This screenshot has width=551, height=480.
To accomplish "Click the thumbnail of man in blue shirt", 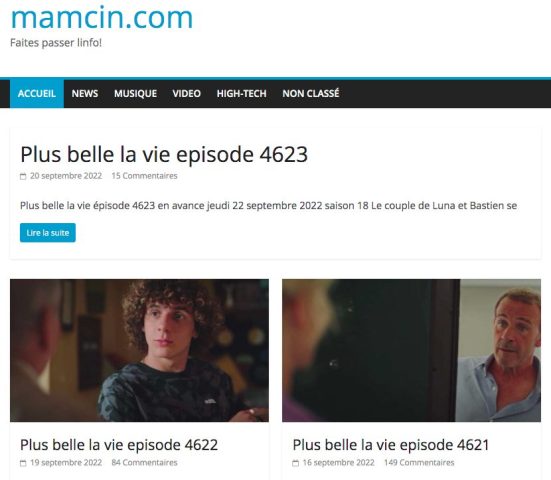I will [x=411, y=350].
